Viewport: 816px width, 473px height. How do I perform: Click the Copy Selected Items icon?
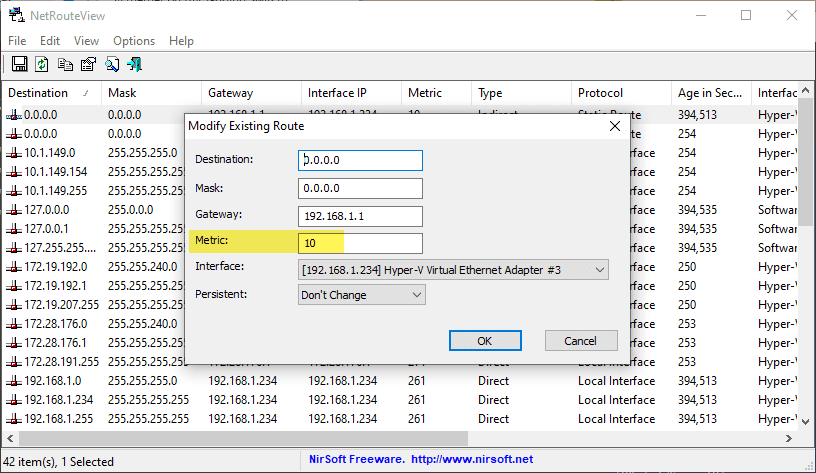65,65
